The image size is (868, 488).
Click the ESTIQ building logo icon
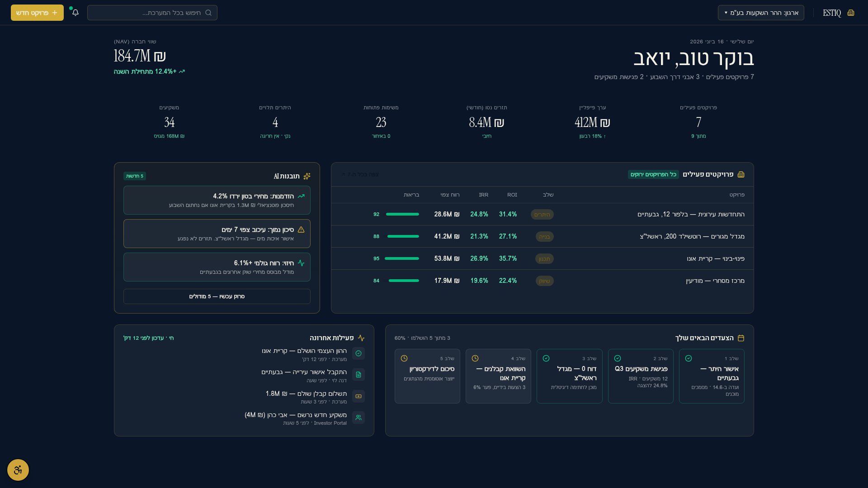click(851, 13)
